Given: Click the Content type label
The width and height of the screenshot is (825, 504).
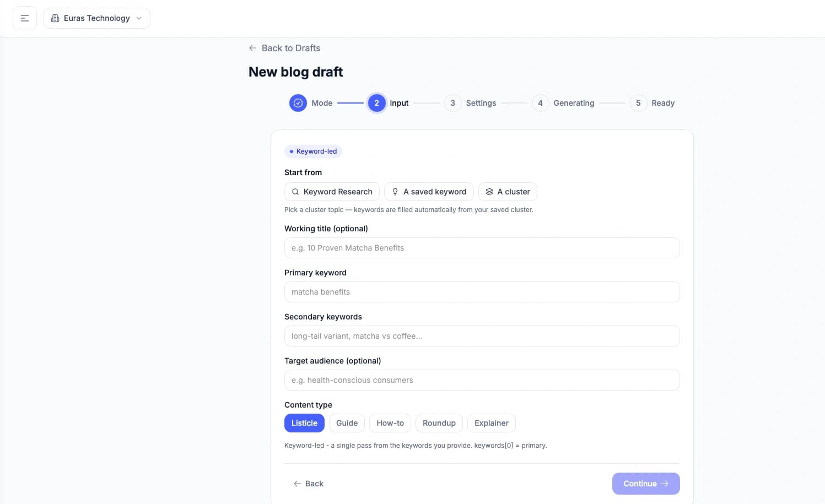Looking at the screenshot, I should coord(308,405).
